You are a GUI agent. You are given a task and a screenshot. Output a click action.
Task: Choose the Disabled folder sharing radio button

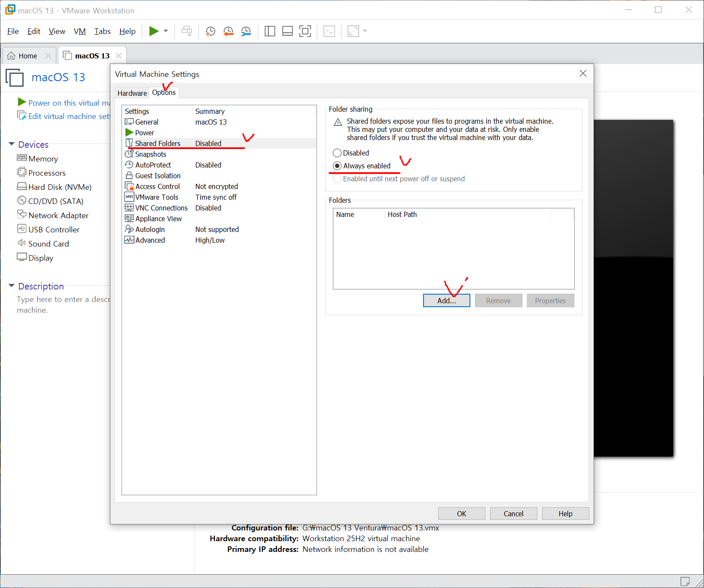point(337,153)
